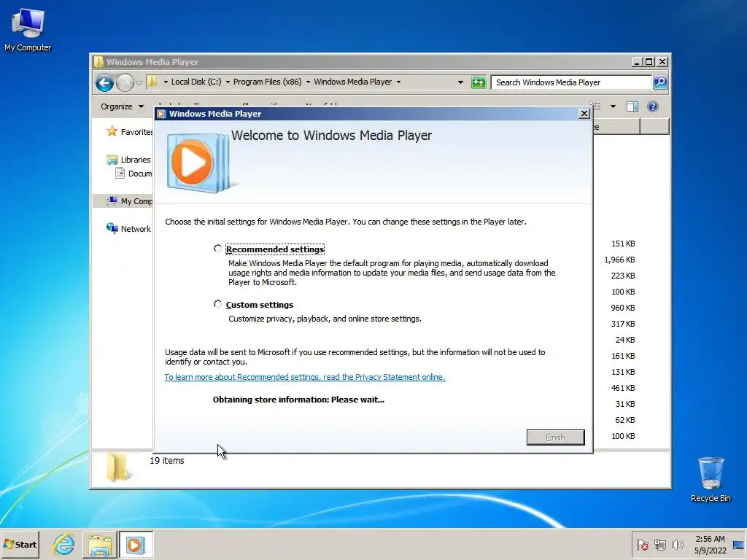Open the Privacy Statement online link

click(305, 377)
